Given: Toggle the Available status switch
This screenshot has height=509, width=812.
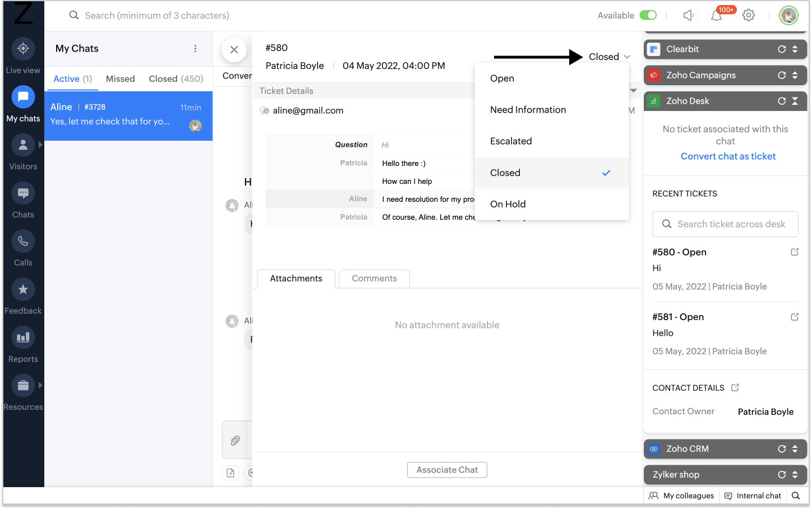Looking at the screenshot, I should tap(648, 15).
